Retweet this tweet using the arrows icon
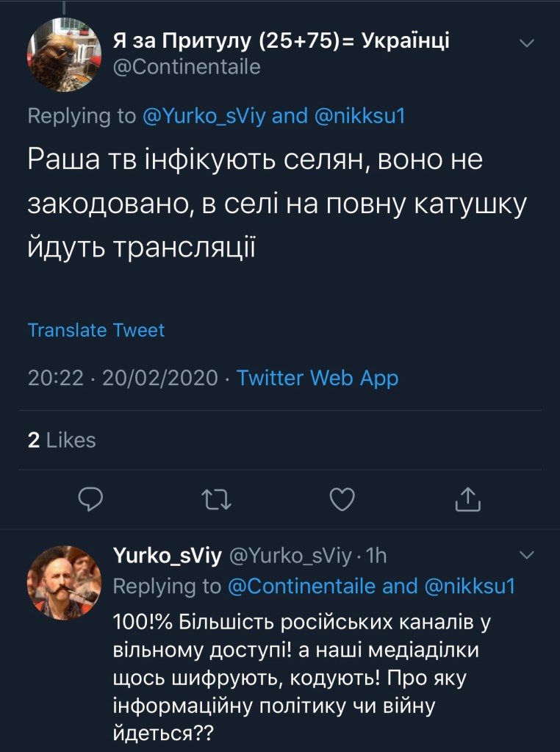Image resolution: width=560 pixels, height=752 pixels. click(216, 499)
